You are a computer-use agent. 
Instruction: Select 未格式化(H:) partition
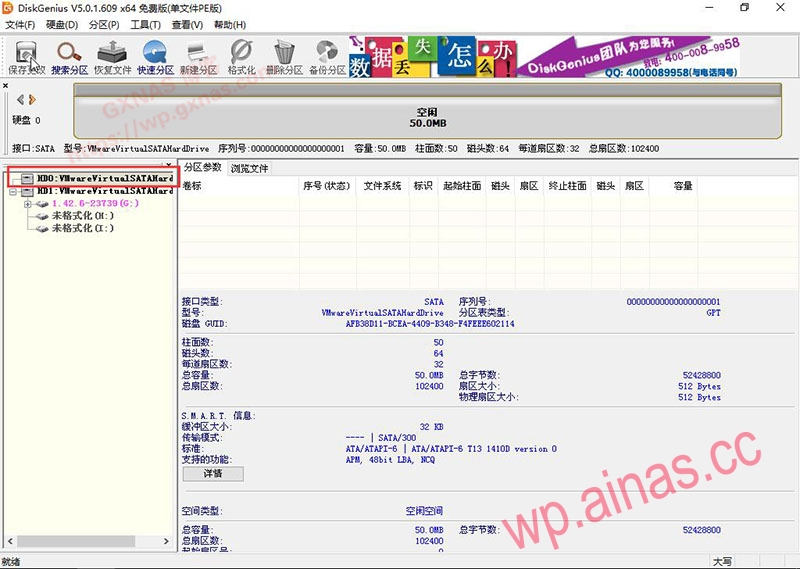tap(83, 215)
